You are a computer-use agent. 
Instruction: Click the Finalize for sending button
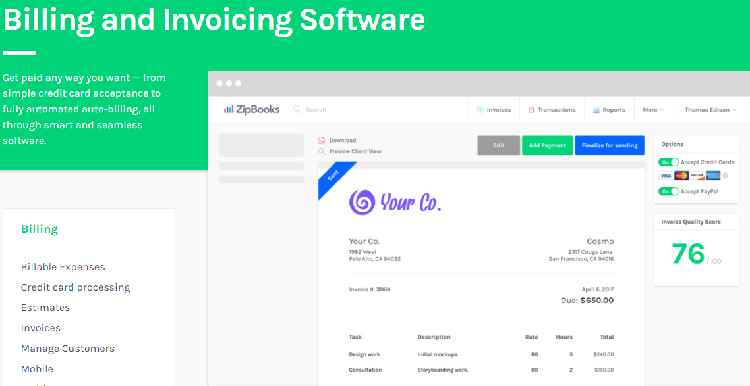(x=610, y=145)
